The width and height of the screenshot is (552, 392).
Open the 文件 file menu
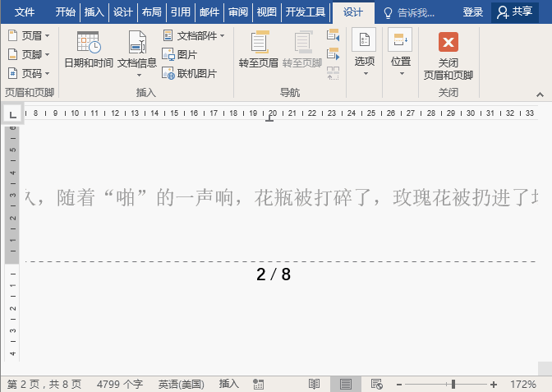click(25, 12)
